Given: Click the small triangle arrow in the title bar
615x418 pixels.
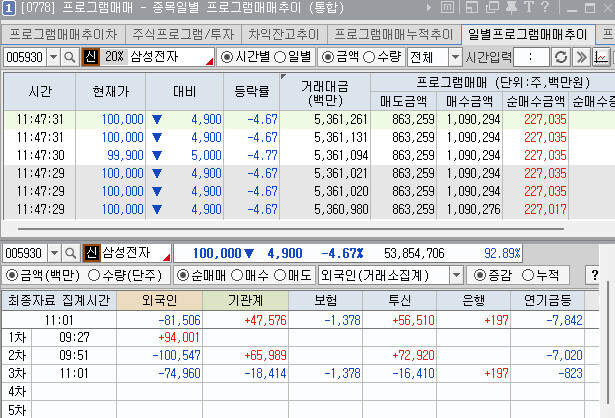Looking at the screenshot, I should (x=429, y=7).
